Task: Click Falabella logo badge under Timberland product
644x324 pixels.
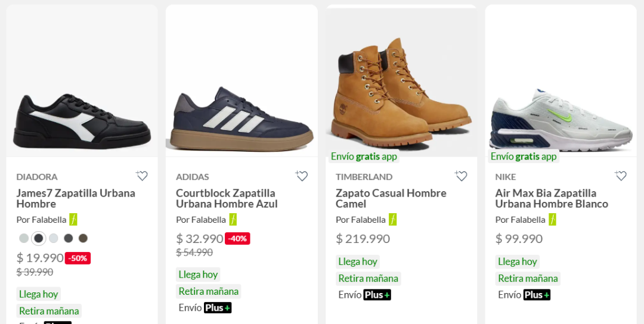Action: (x=392, y=219)
